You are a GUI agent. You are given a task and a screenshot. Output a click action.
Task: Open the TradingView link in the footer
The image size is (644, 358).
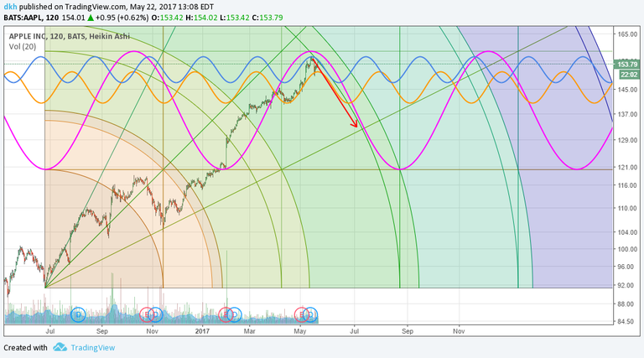tap(93, 348)
